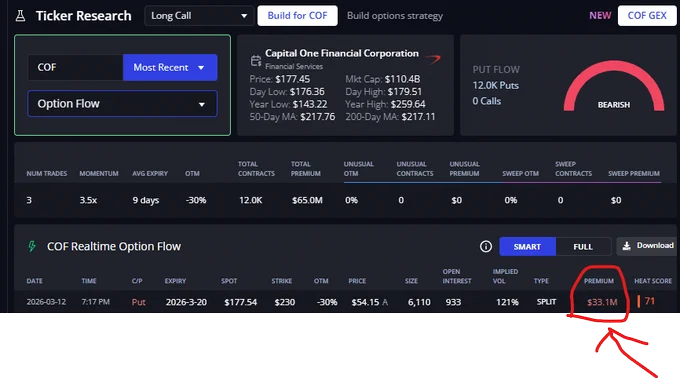The image size is (680, 379).
Task: Click the 6,110 size cell
Action: point(419,302)
